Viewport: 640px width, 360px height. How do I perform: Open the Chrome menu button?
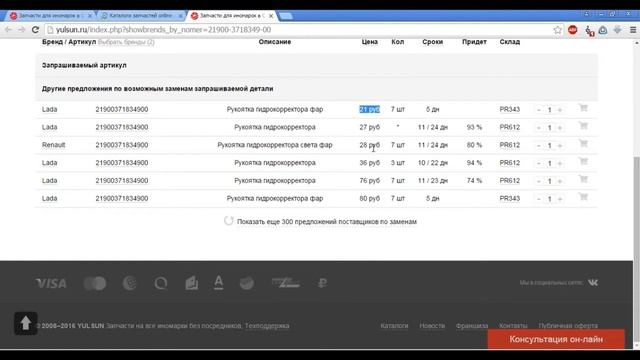(633, 30)
